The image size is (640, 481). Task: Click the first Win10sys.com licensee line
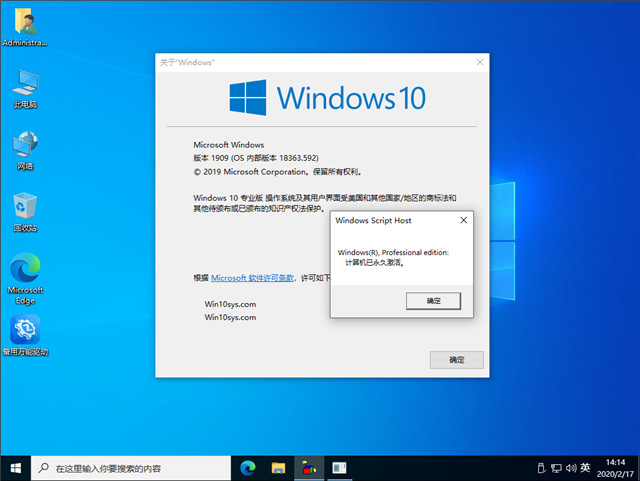230,304
